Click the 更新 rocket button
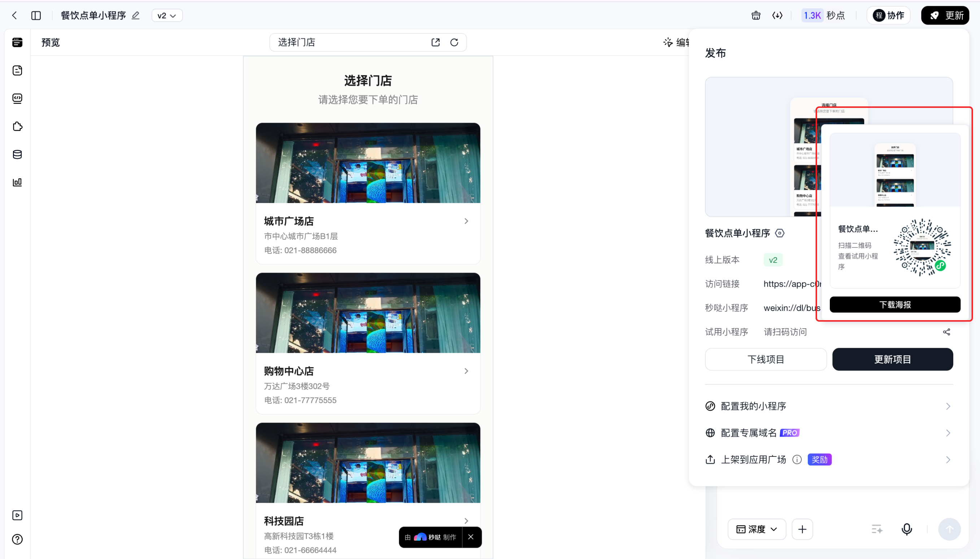 pyautogui.click(x=945, y=16)
